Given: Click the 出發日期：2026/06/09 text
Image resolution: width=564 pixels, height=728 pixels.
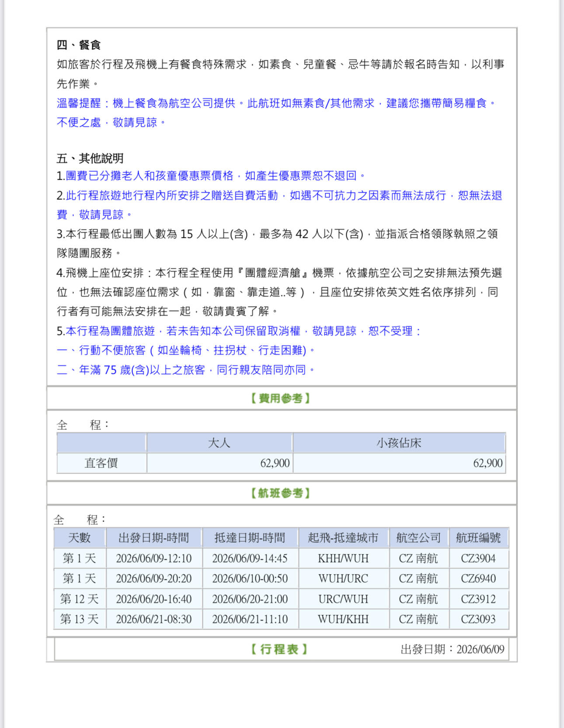Looking at the screenshot, I should pos(452,649).
